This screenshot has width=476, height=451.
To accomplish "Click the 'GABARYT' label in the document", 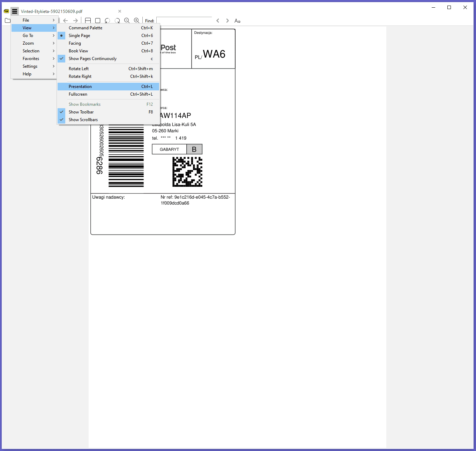I will point(169,149).
